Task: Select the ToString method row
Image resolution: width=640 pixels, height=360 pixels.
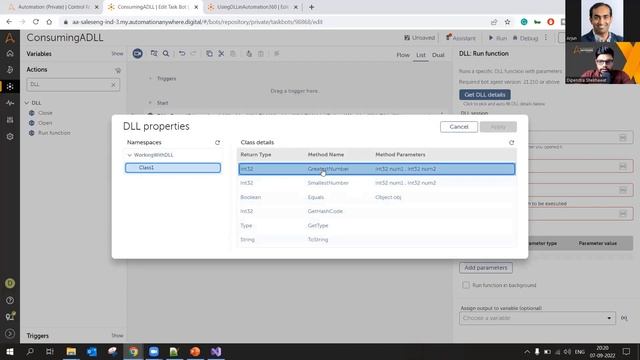Action: tap(377, 240)
